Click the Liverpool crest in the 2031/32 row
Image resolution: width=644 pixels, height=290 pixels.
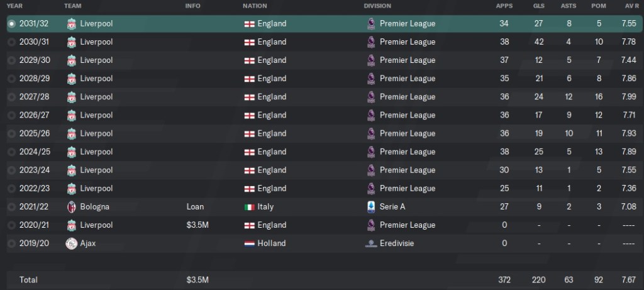point(71,24)
